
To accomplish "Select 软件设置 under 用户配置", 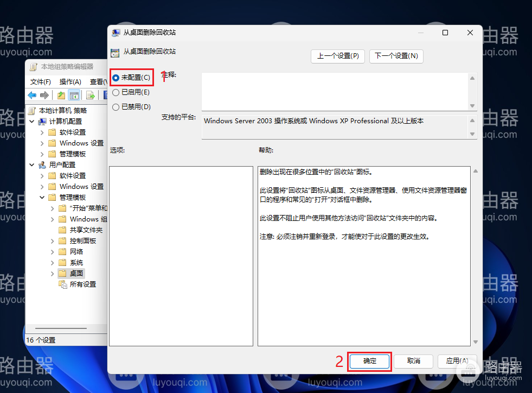I will [x=73, y=176].
